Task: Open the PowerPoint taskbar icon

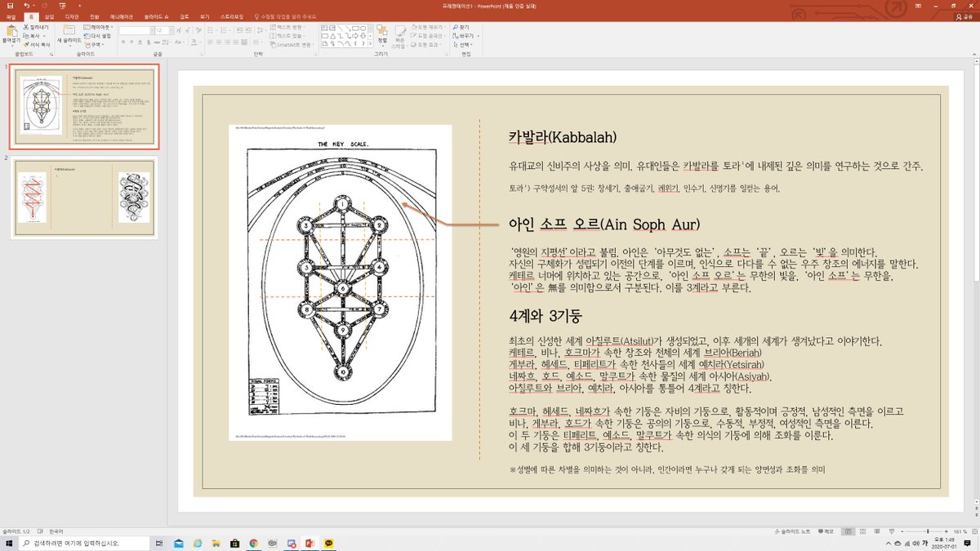Action: [x=310, y=543]
